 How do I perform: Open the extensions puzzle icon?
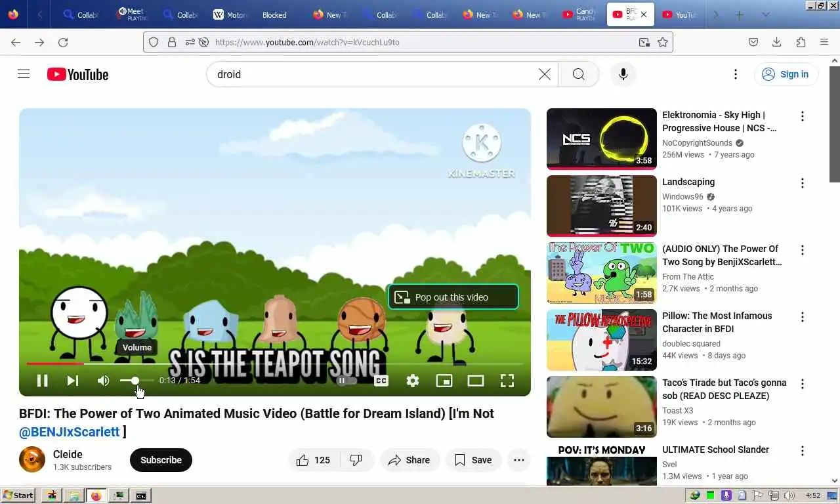801,42
